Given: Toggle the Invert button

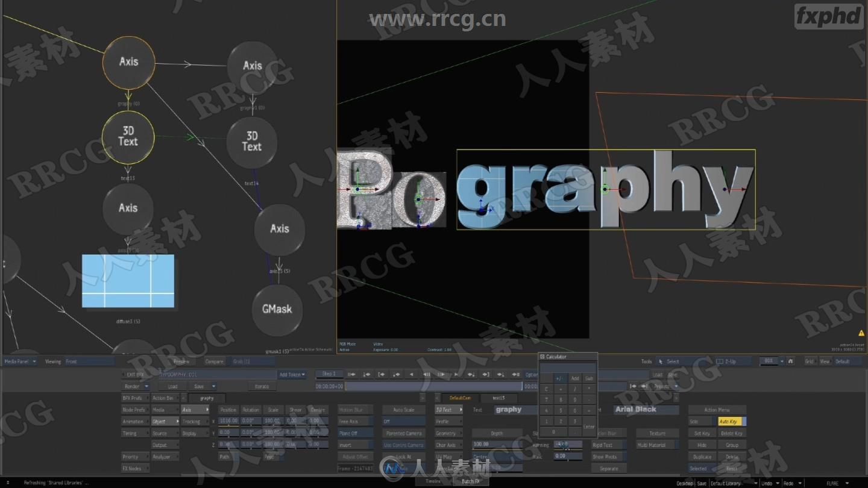Looking at the screenshot, I should click(356, 445).
